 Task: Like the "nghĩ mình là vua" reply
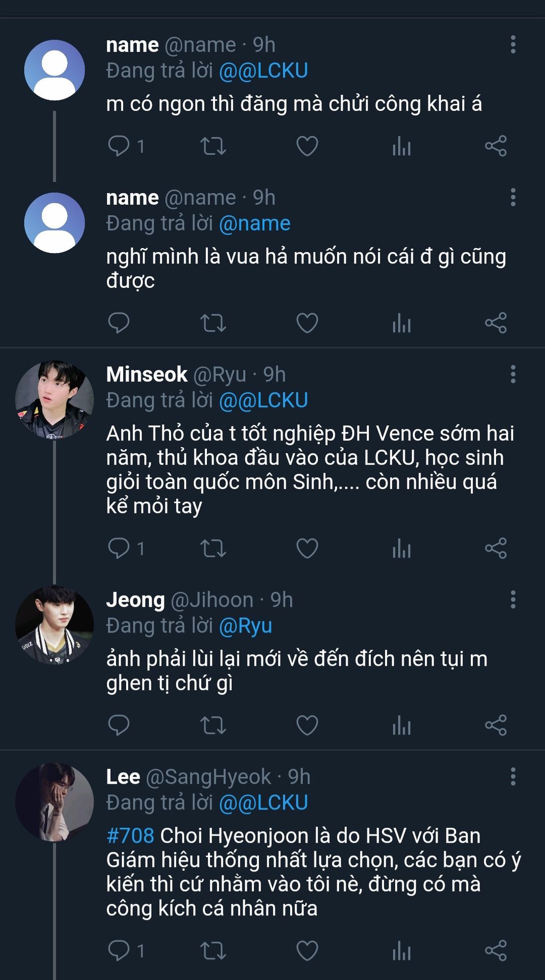(x=307, y=323)
